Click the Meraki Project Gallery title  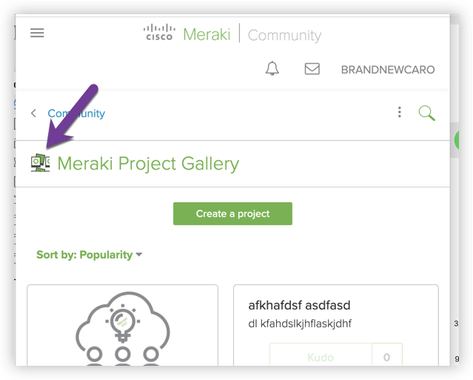point(148,164)
